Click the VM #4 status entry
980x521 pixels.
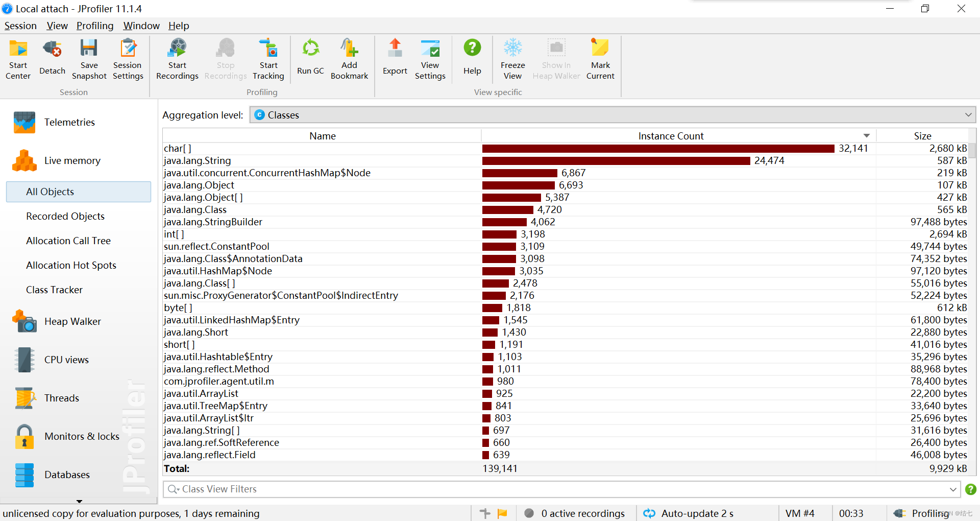800,513
